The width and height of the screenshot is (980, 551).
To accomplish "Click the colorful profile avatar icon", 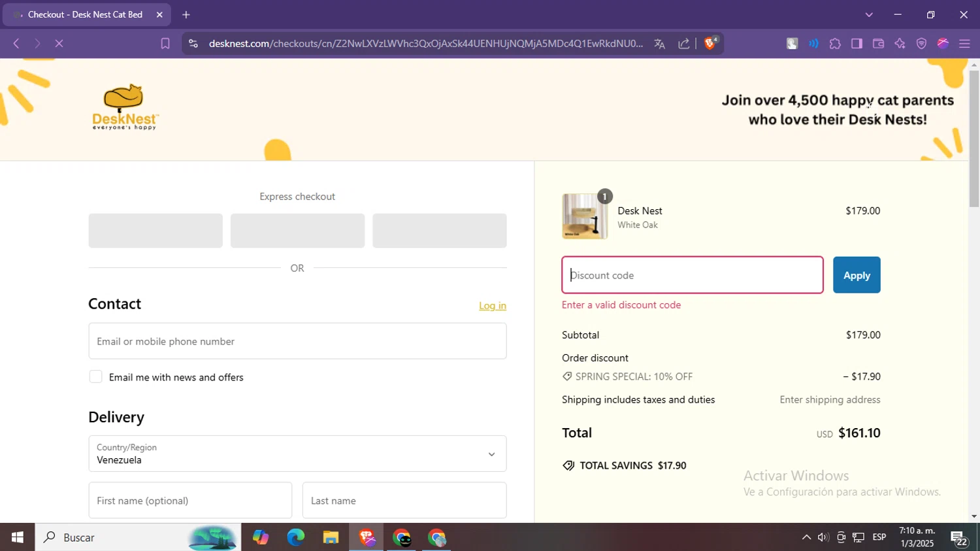I will coord(943,44).
